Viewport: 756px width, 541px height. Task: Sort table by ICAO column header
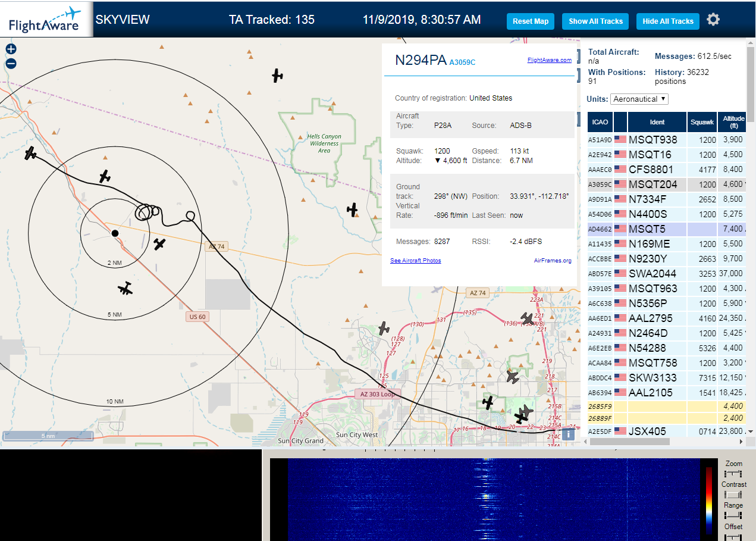coord(600,121)
